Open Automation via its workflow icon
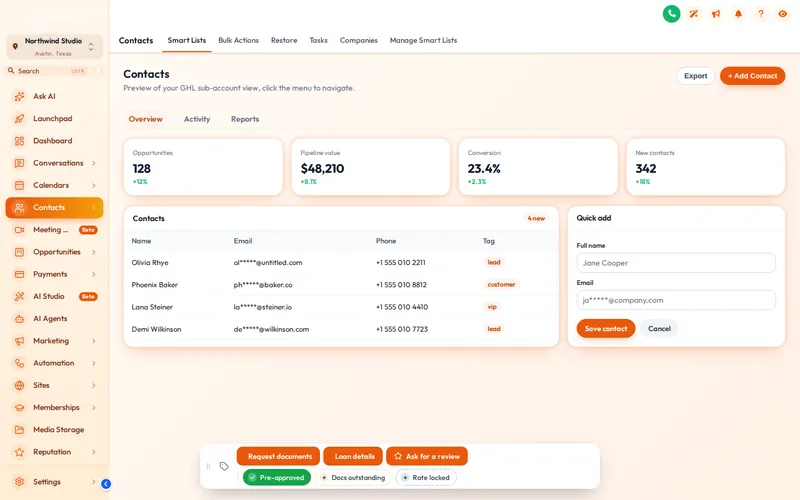 tap(19, 363)
